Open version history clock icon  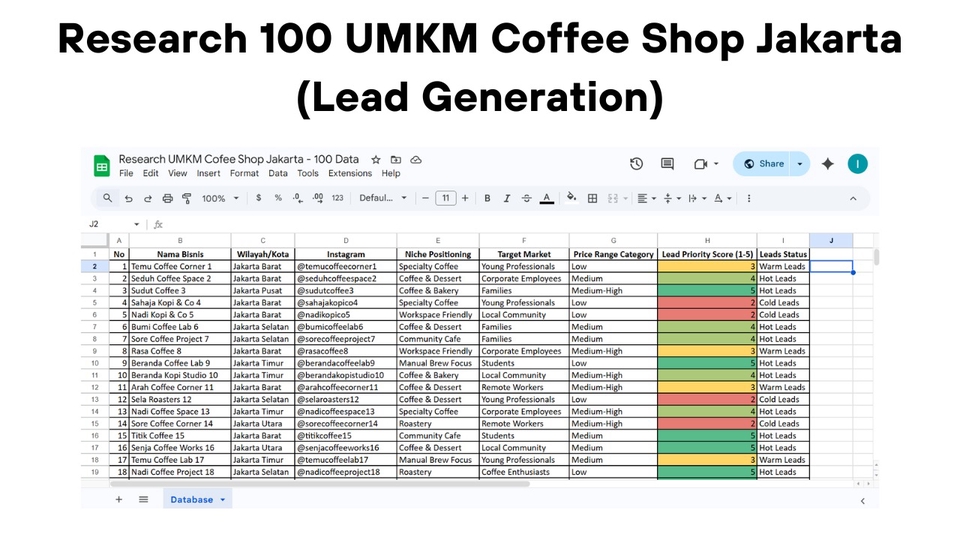[x=636, y=164]
